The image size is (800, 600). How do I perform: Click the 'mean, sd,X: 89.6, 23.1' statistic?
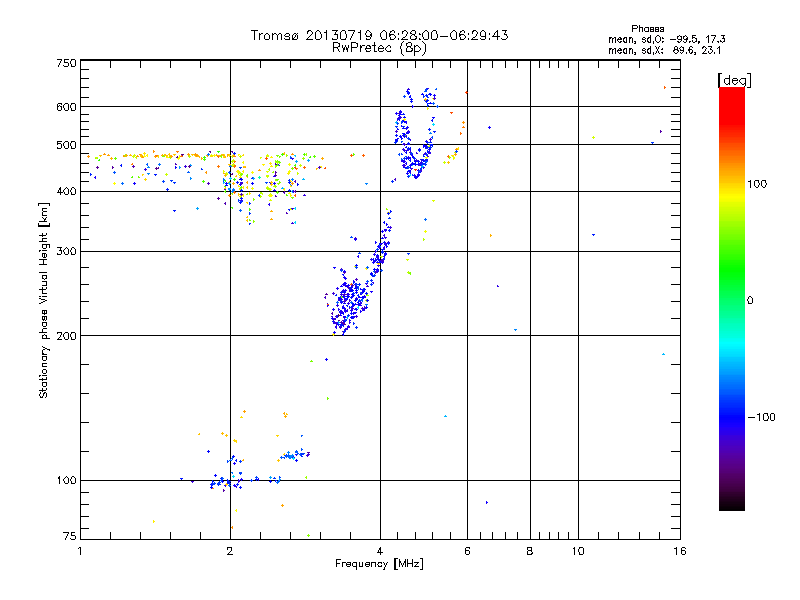coord(664,50)
